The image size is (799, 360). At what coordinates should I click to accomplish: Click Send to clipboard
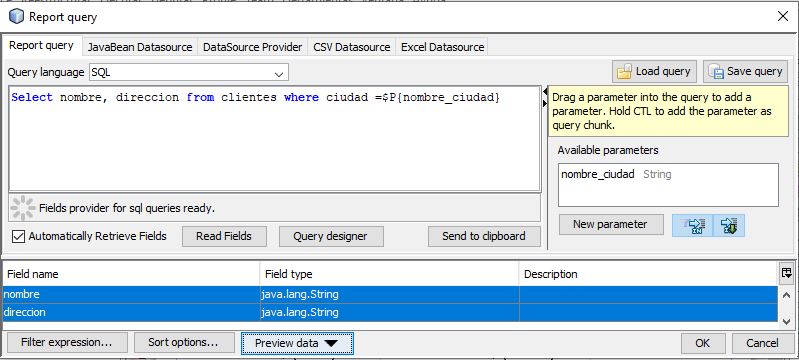pyautogui.click(x=484, y=237)
